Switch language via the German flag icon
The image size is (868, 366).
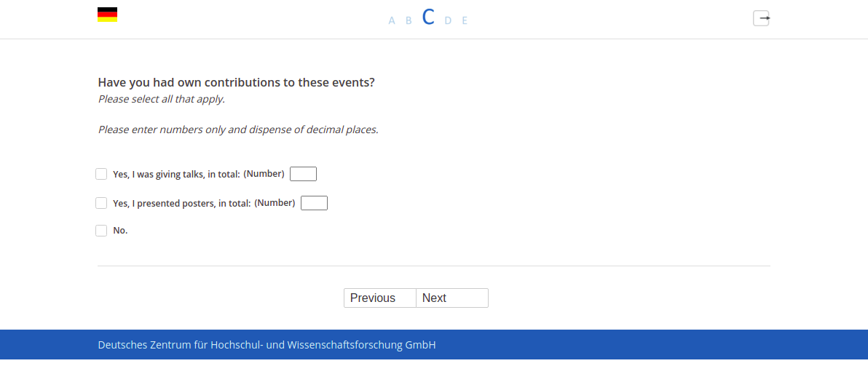pos(107,15)
